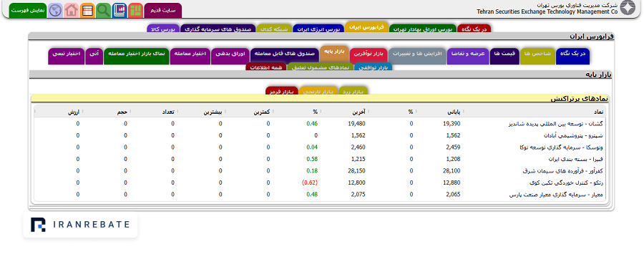Open the عرضه و تقاضا tab
The width and height of the screenshot is (644, 262).
(x=468, y=54)
